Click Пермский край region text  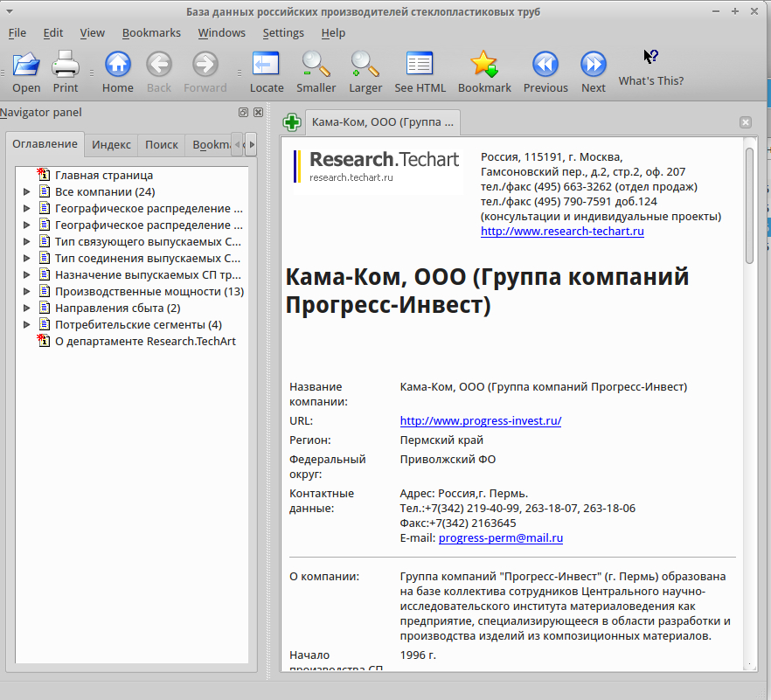441,440
